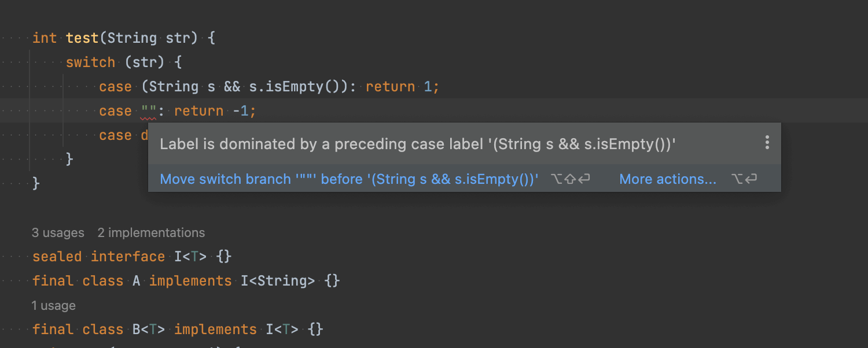This screenshot has height=348, width=868.
Task: Click the "int" return type of test
Action: [x=45, y=38]
